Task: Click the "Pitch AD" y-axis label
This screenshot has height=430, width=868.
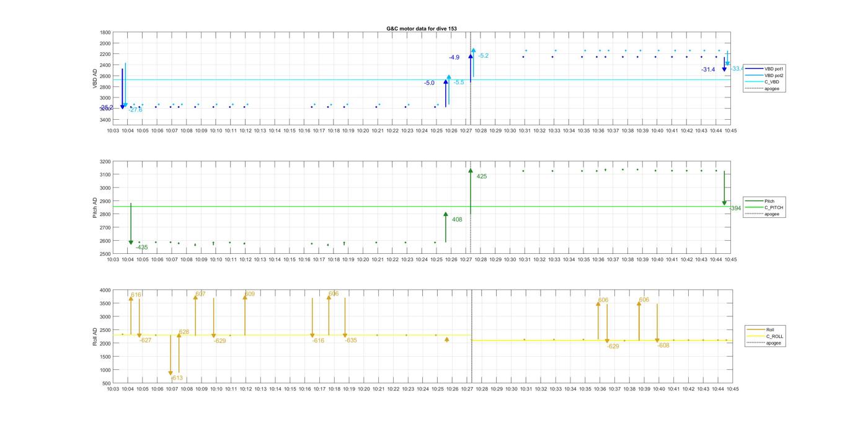Action: (x=95, y=207)
